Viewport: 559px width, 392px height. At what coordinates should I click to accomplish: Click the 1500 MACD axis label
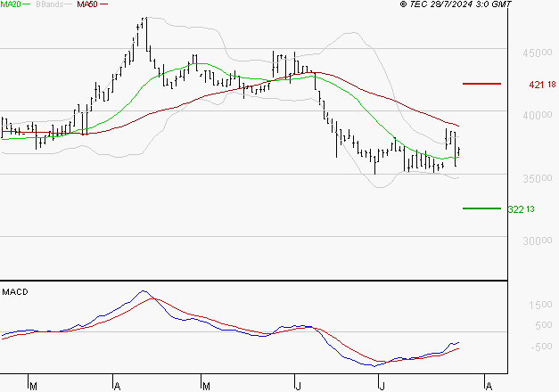click(540, 305)
